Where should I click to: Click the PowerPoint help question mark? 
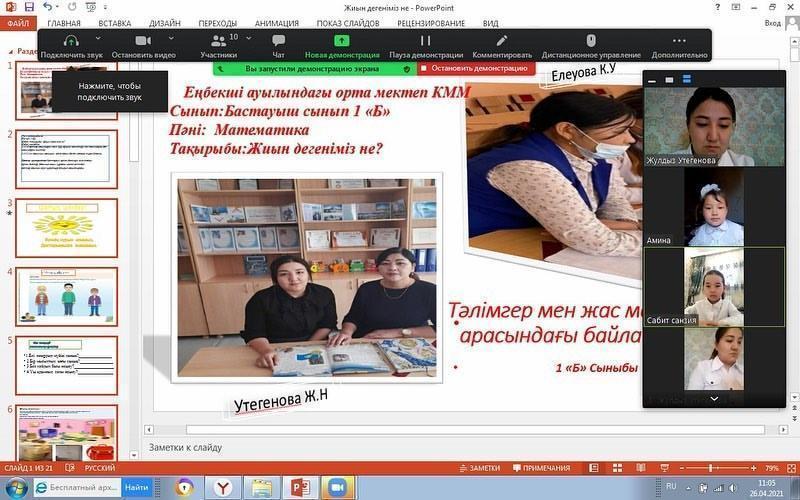tap(718, 7)
